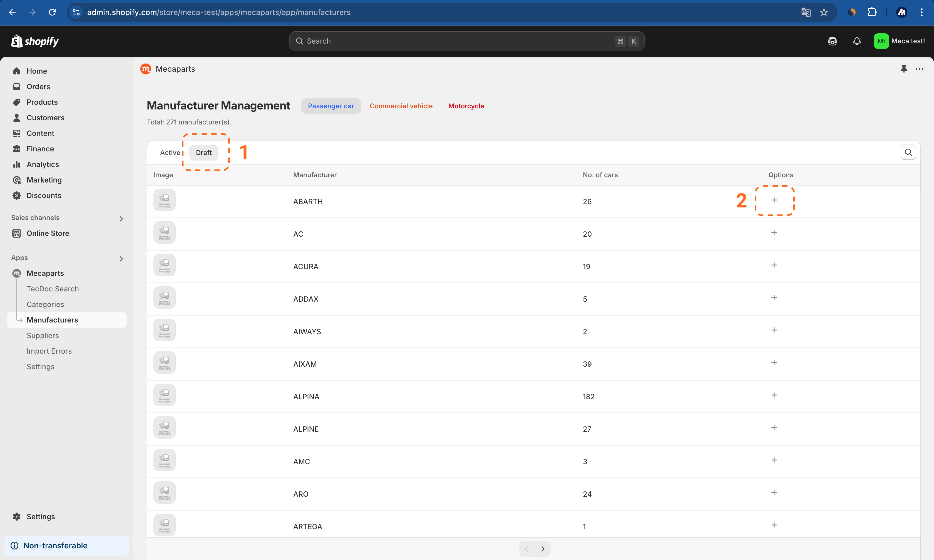Open Import Errors page
The image size is (934, 560).
49,351
